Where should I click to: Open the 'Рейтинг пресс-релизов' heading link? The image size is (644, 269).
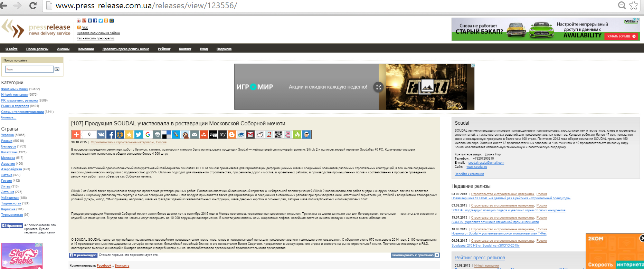[x=480, y=258]
